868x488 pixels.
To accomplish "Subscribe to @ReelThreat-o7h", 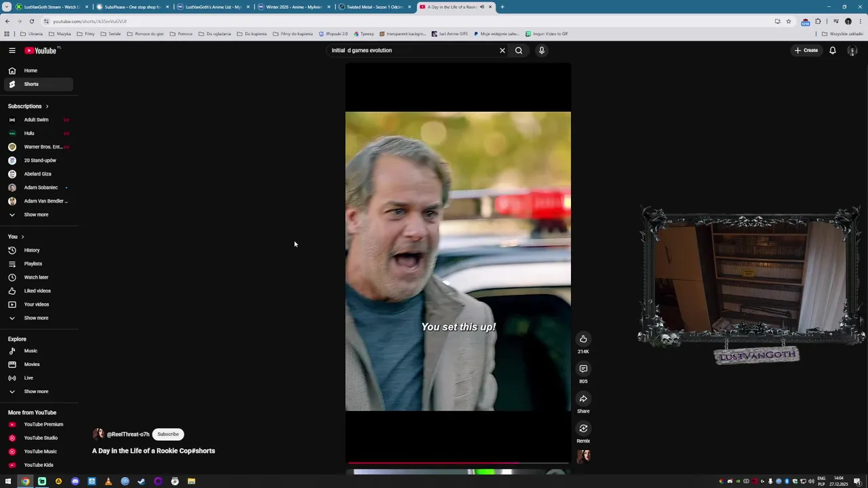I will coord(168,434).
